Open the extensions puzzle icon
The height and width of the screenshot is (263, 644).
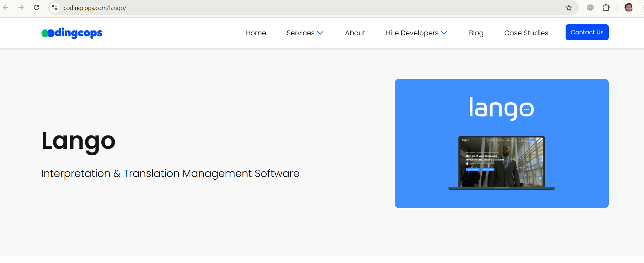click(606, 8)
